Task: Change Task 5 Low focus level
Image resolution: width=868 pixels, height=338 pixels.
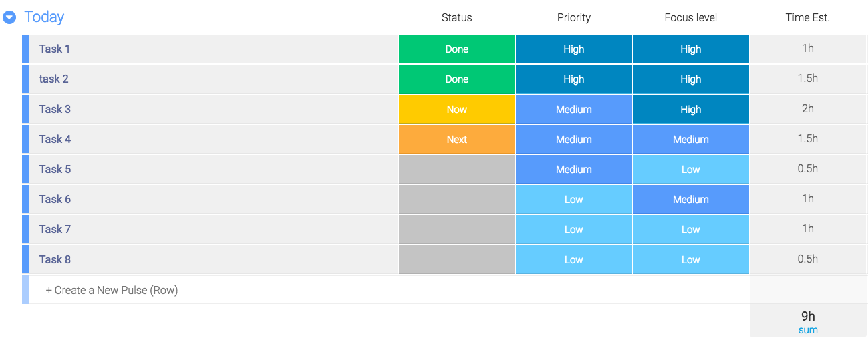Action: click(x=691, y=170)
